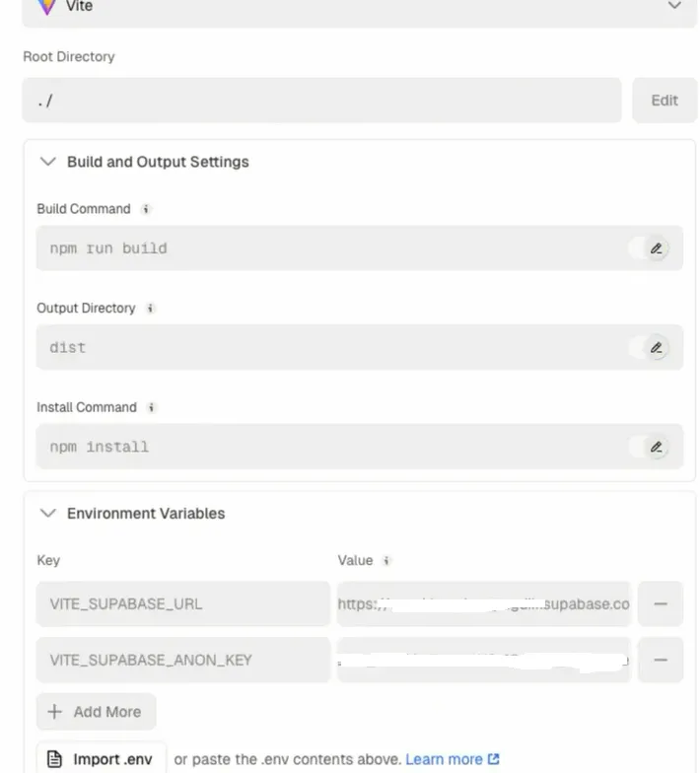Remove the VITE_SUPABASE_ANON_KEY variable with minus icon

tap(661, 660)
